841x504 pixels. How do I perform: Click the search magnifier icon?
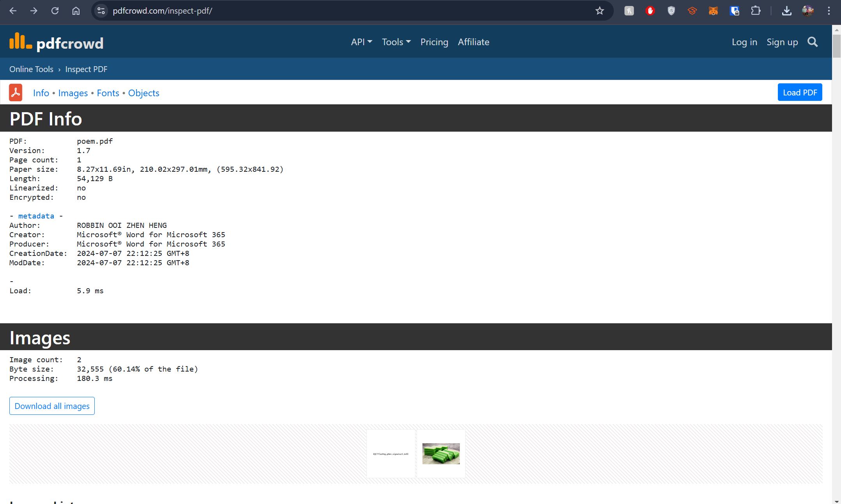pyautogui.click(x=812, y=42)
